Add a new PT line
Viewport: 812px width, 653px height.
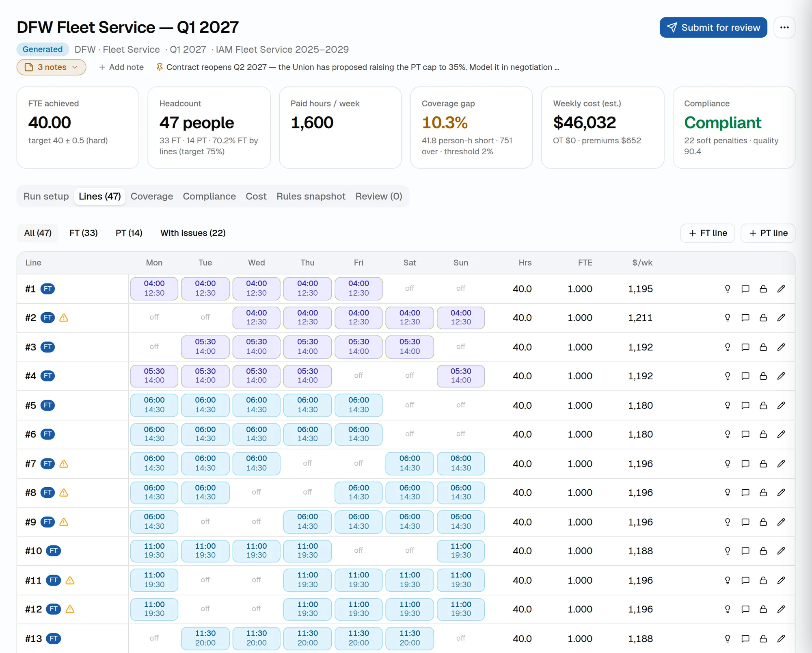coord(768,233)
